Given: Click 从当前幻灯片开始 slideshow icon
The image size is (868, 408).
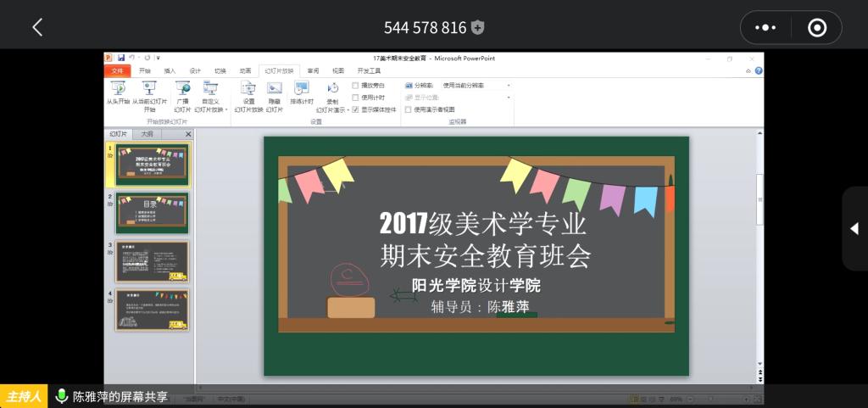Looking at the screenshot, I should (149, 88).
